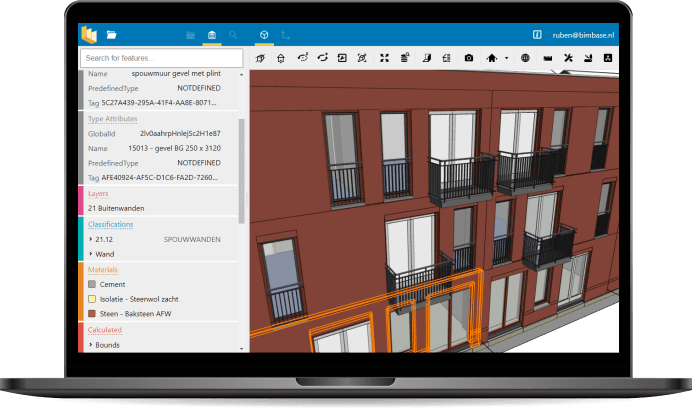Click the Steen - Baksteen AFW swatch
This screenshot has width=692, height=409.
click(x=91, y=313)
